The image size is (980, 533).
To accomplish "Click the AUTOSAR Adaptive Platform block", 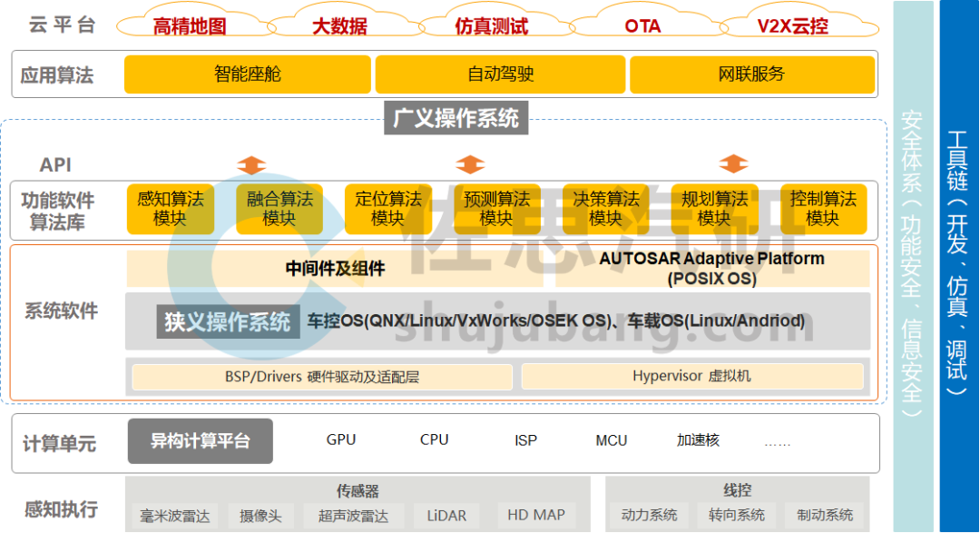I will 712,269.
